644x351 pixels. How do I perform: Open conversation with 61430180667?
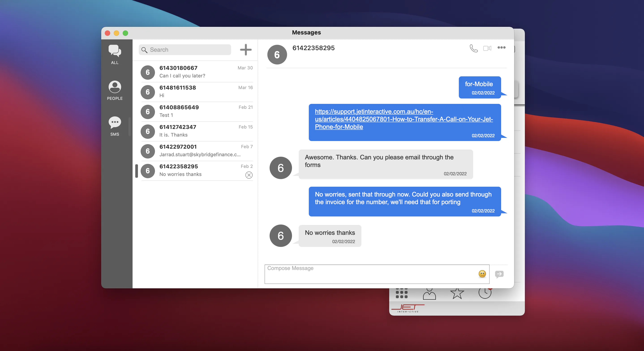(197, 72)
